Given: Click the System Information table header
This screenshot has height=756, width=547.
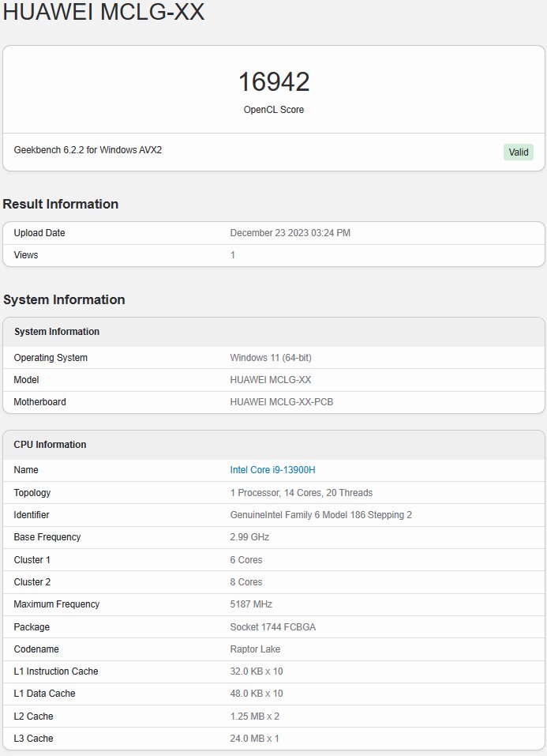Looking at the screenshot, I should click(57, 332).
